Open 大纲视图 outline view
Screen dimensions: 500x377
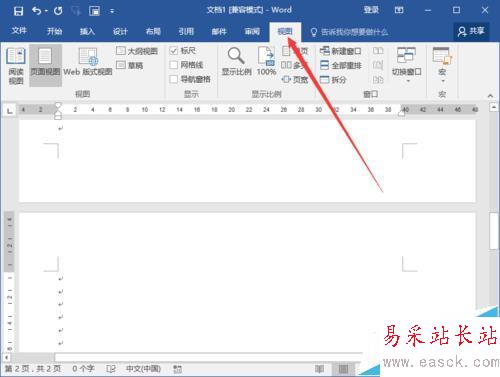tap(137, 51)
